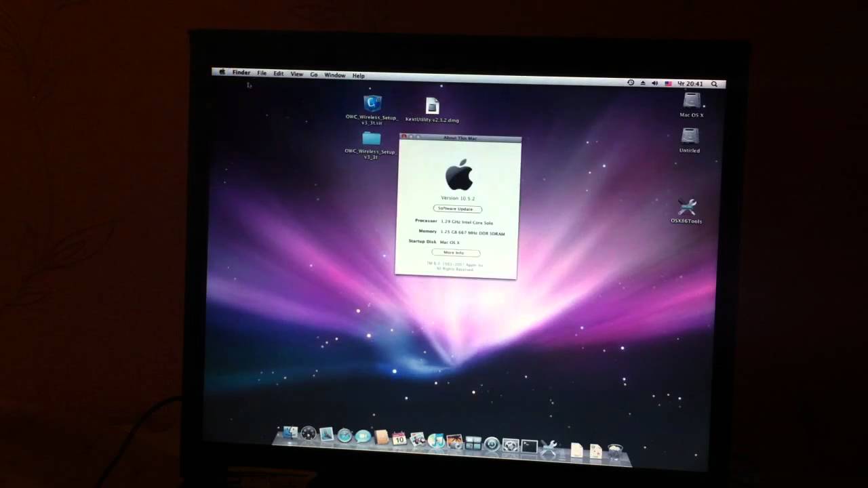Viewport: 868px width, 488px height.
Task: Open iCal calendar icon in Dock
Action: tap(399, 439)
